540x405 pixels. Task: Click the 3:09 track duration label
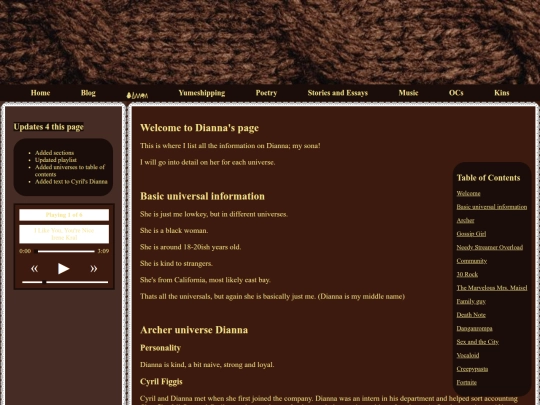click(x=103, y=251)
